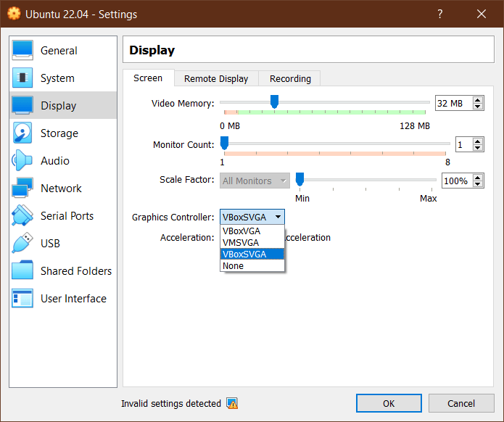
Task: Select the Audio speaker icon
Action: 22,160
